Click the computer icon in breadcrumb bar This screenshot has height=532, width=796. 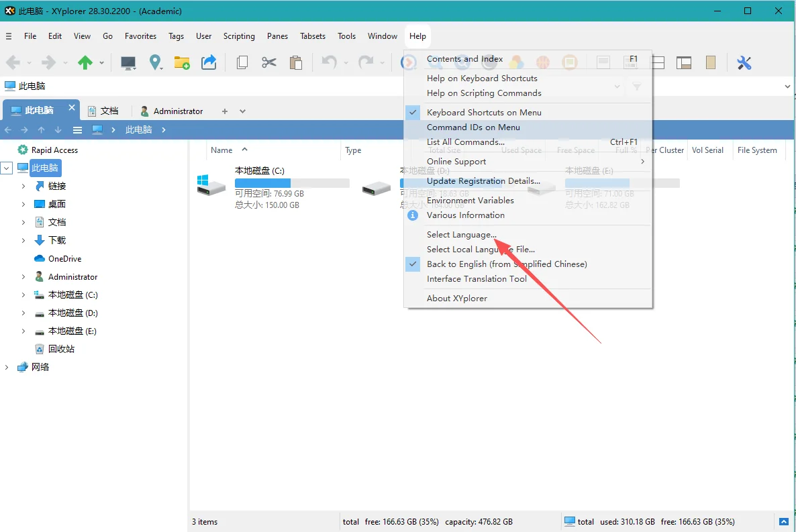(x=97, y=129)
